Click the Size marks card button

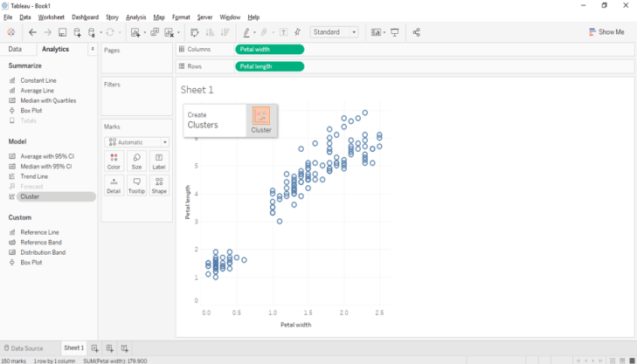pyautogui.click(x=136, y=161)
